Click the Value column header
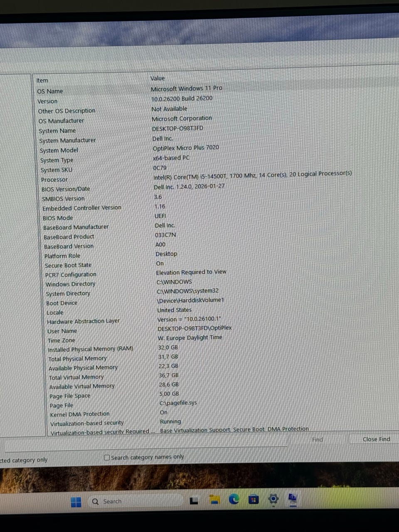Image resolution: width=399 pixels, height=532 pixels. pos(158,78)
